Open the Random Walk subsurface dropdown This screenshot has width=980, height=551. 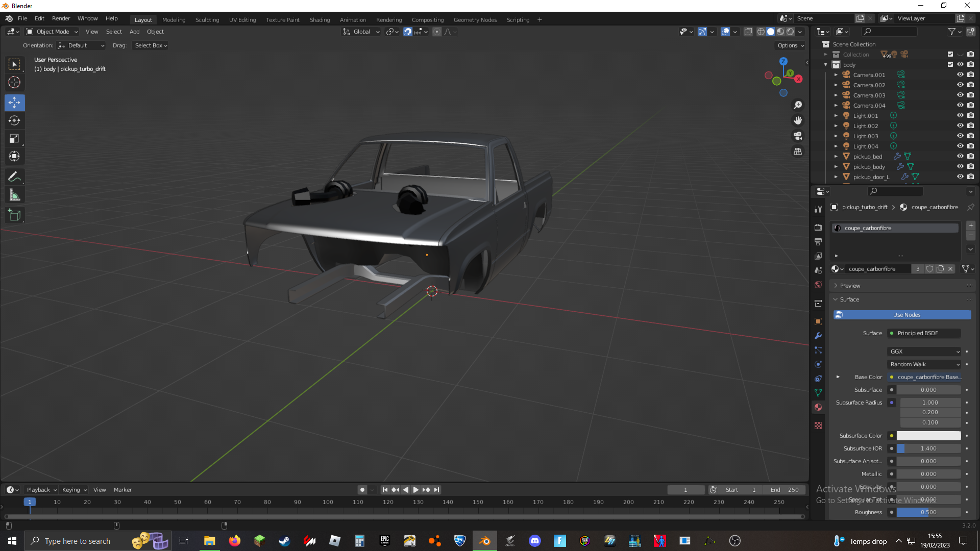924,364
